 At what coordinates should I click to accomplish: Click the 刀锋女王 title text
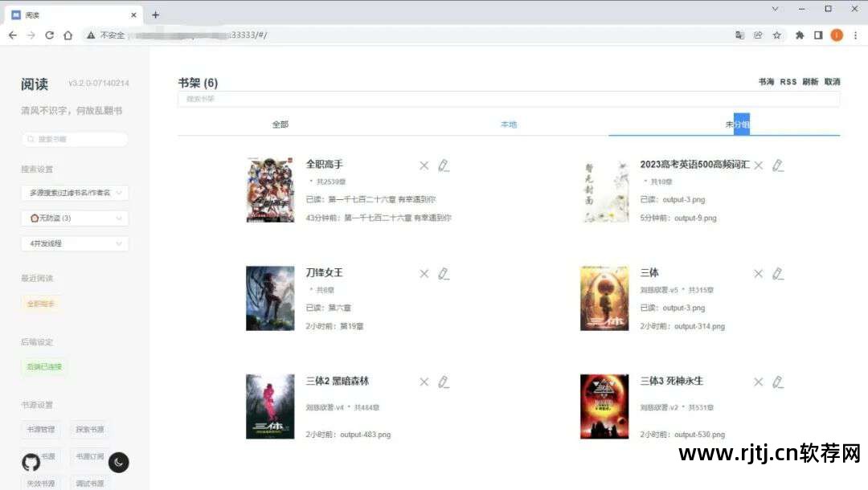[325, 272]
